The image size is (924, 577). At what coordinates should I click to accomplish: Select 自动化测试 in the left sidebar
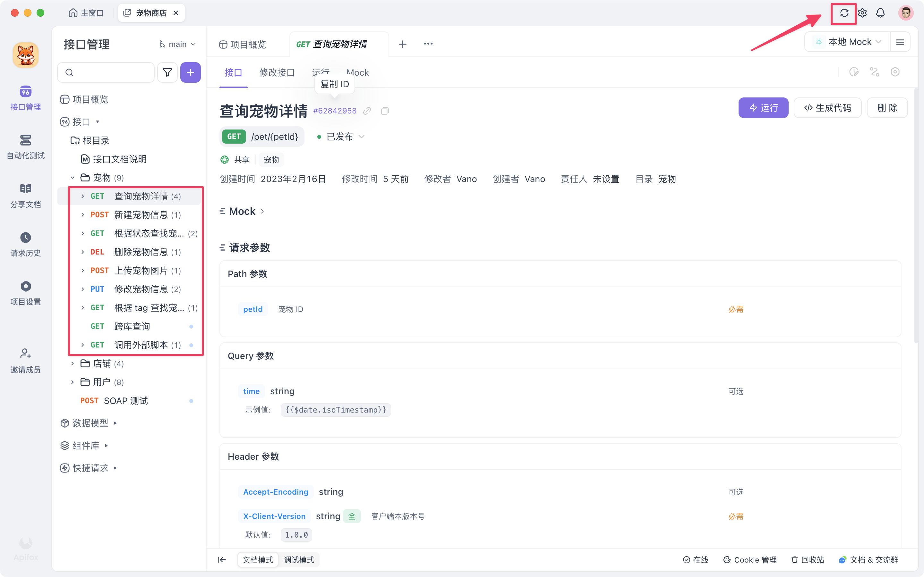[25, 147]
